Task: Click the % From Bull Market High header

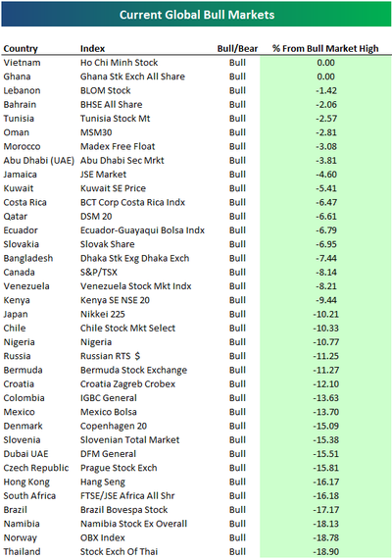Action: (325, 48)
